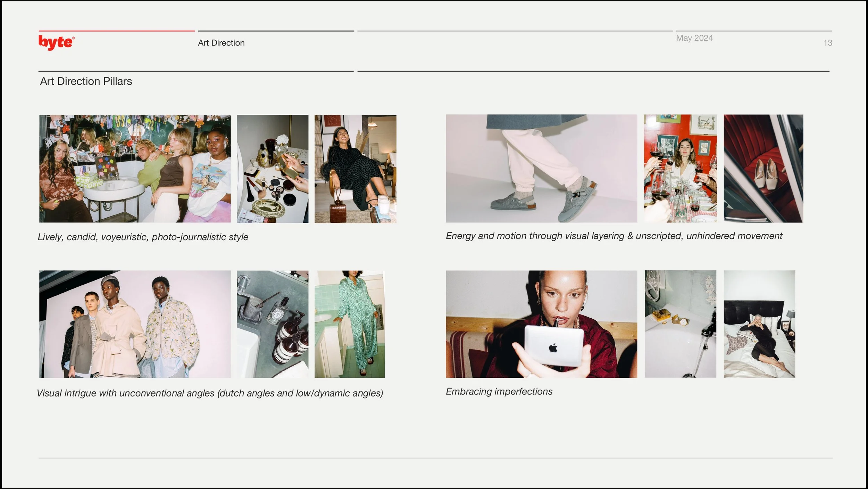Open the woman in black polka-dot dress photo
Viewport: 868px width, 489px height.
(355, 169)
